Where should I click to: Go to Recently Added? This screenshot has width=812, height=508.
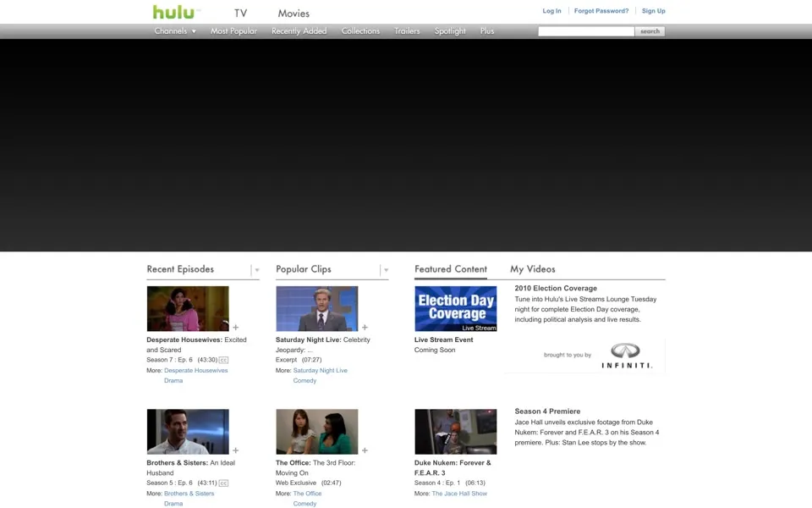pyautogui.click(x=299, y=31)
